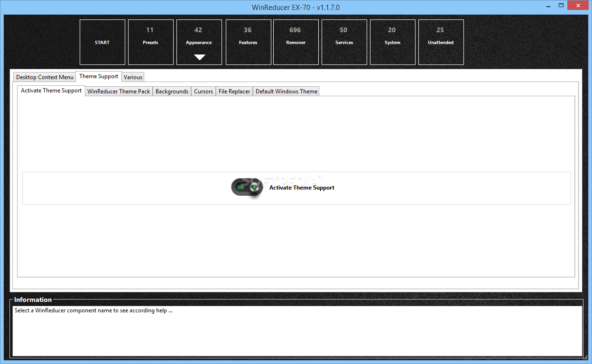Open the Backgrounds tab
The width and height of the screenshot is (592, 364).
click(x=172, y=91)
